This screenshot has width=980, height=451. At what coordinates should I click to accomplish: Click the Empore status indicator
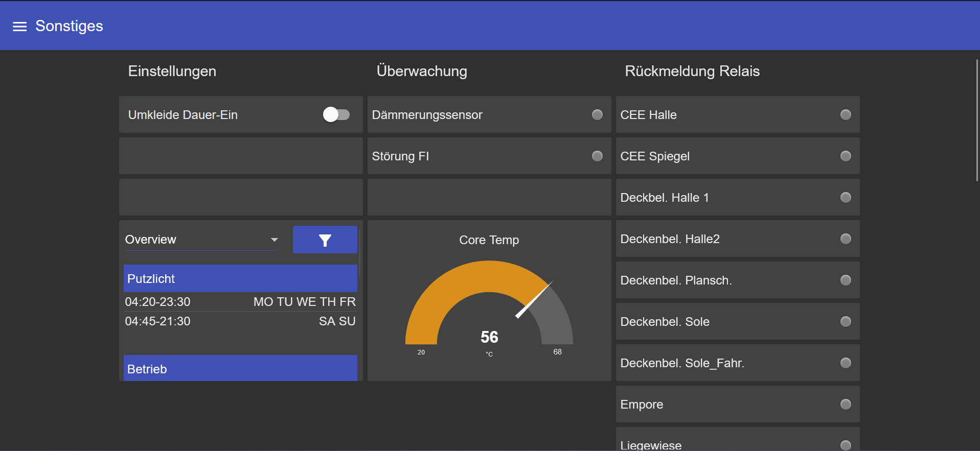tap(846, 404)
